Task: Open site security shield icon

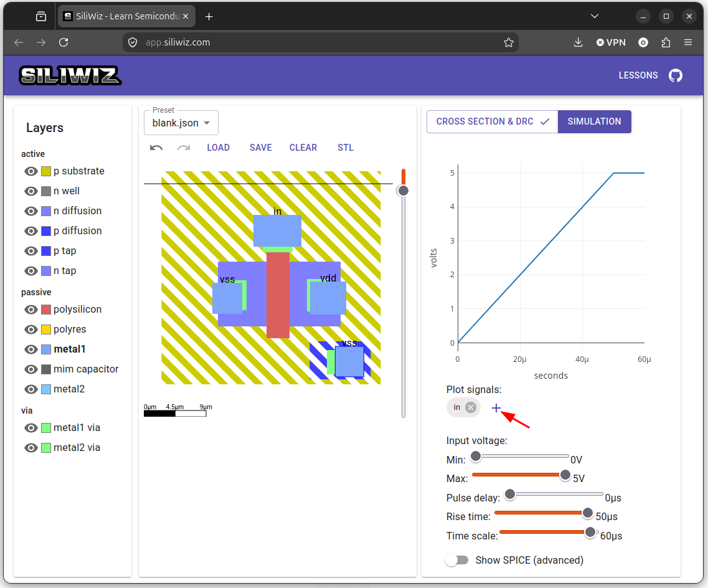Action: point(132,42)
